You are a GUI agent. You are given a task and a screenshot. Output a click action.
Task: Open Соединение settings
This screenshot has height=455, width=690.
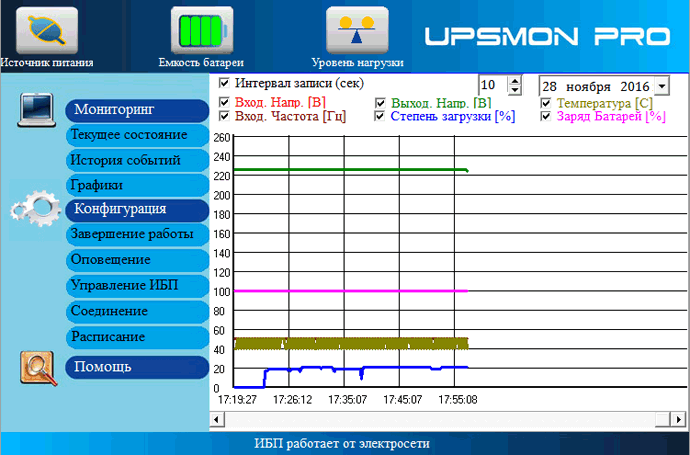[x=137, y=312]
